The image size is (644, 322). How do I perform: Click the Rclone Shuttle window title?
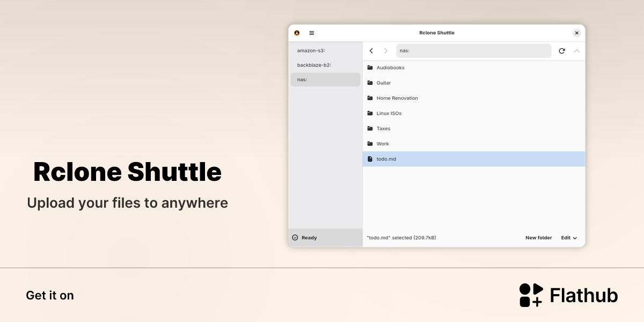tap(437, 33)
